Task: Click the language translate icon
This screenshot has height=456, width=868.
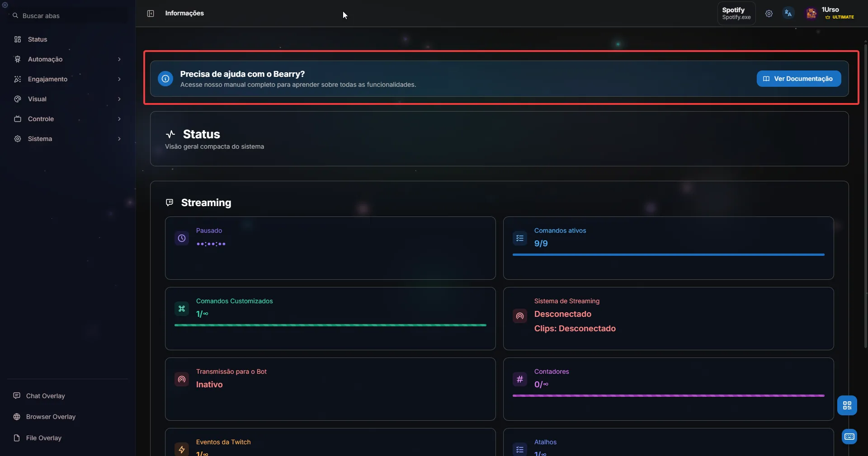Action: click(788, 14)
